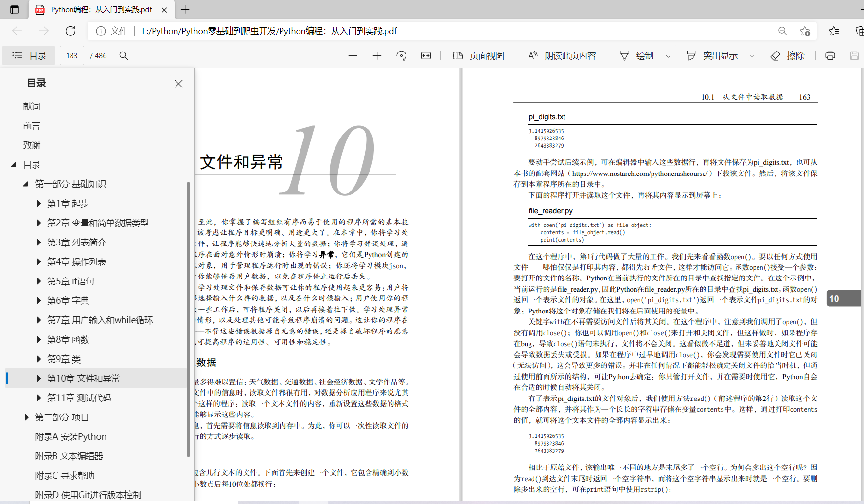The image size is (864, 504).
Task: Open the nostarch.com pythoncrashcourse link
Action: [639, 174]
